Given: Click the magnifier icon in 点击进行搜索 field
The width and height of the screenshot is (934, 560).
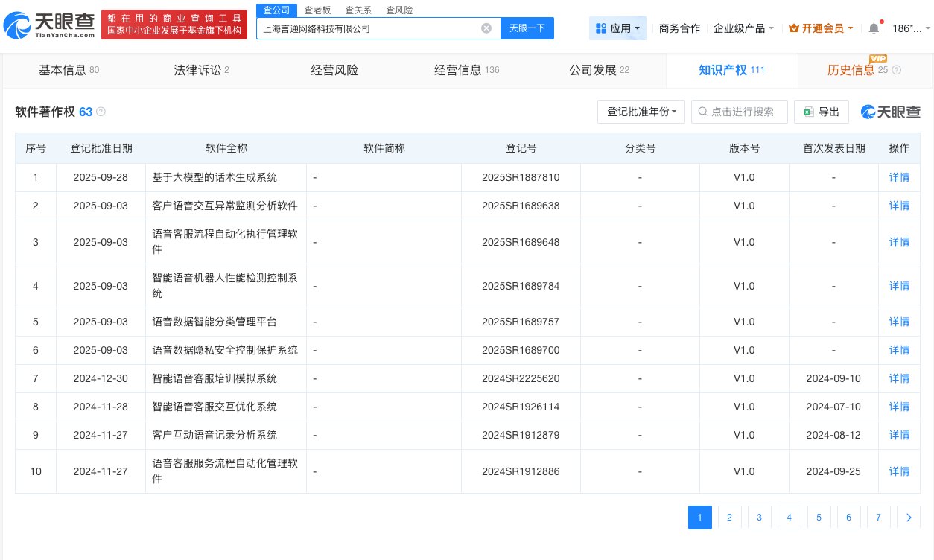Looking at the screenshot, I should 702,112.
